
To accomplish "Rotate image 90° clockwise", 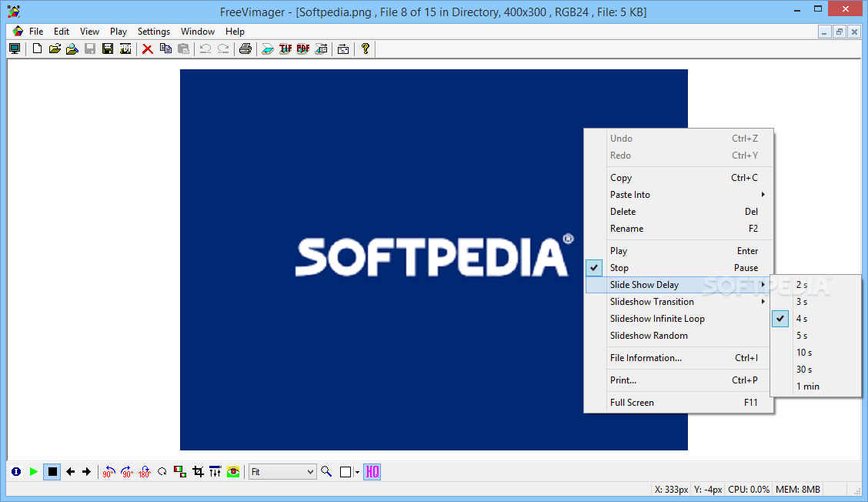I will tap(127, 471).
